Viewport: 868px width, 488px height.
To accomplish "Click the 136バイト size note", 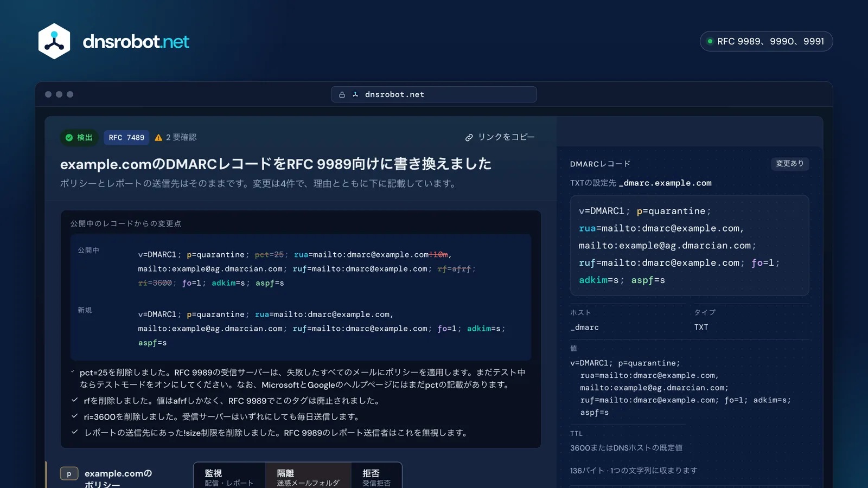I will (x=634, y=471).
